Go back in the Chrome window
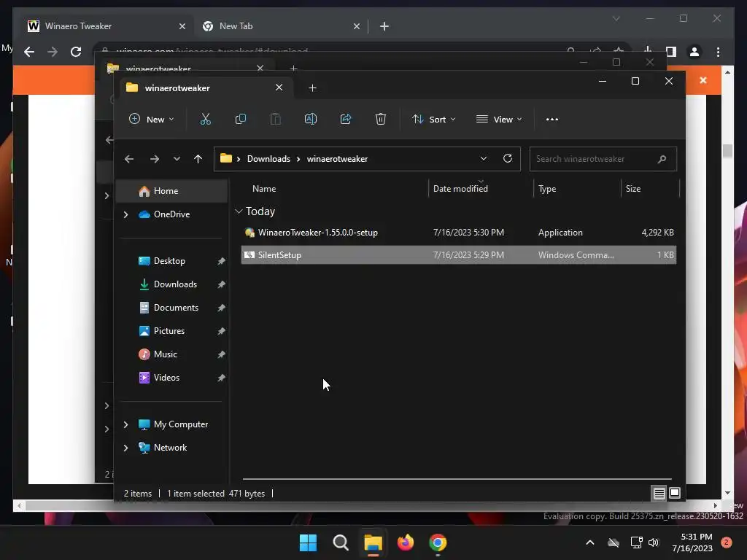Screen dimensions: 747x560 coord(29,52)
